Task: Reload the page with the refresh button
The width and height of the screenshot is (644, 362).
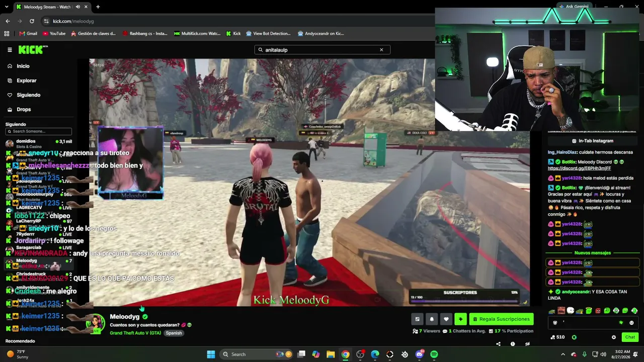Action: pyautogui.click(x=32, y=21)
